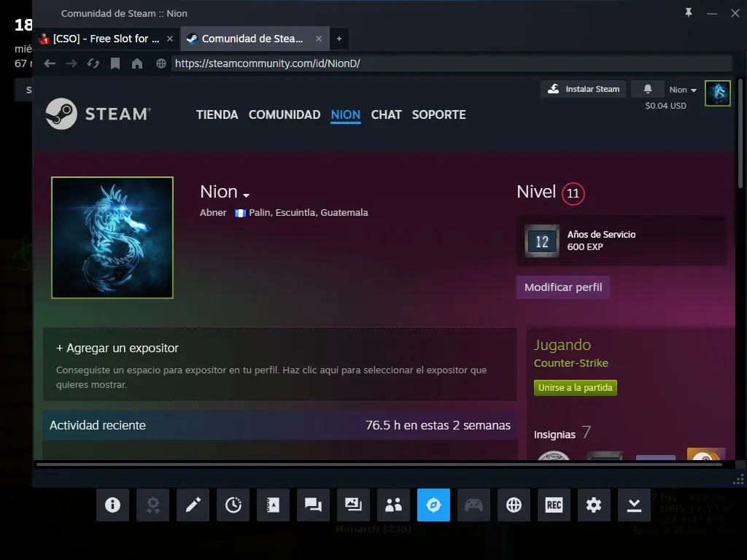Open the overlay downloads arrow icon
Screen dimensions: 747x560
[634, 505]
